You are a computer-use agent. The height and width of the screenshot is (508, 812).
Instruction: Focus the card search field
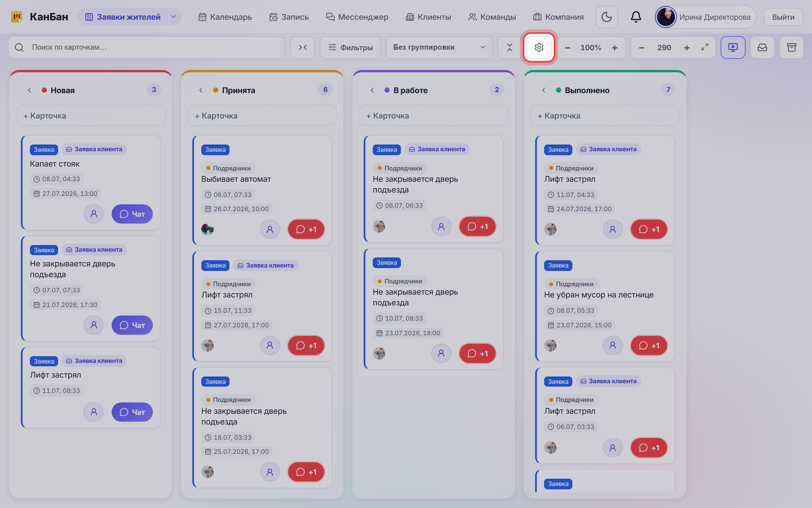146,47
